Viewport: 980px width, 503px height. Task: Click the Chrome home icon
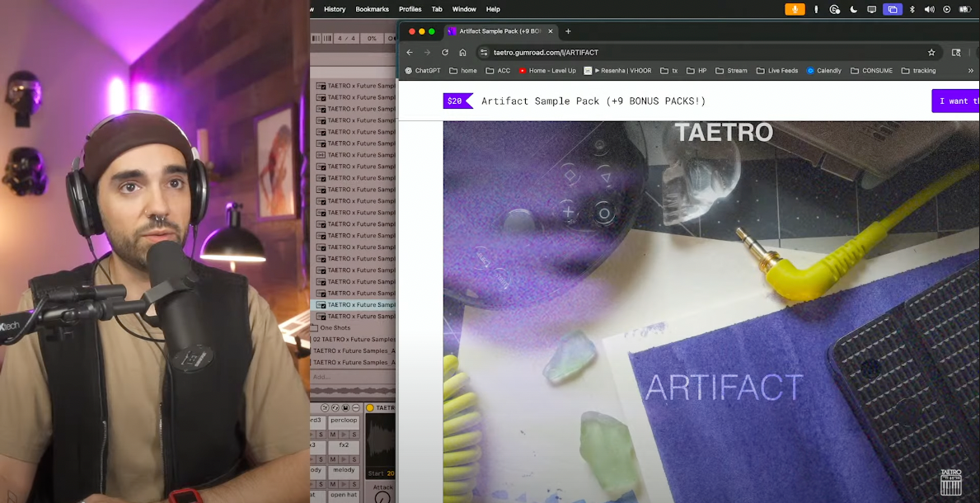pyautogui.click(x=462, y=53)
